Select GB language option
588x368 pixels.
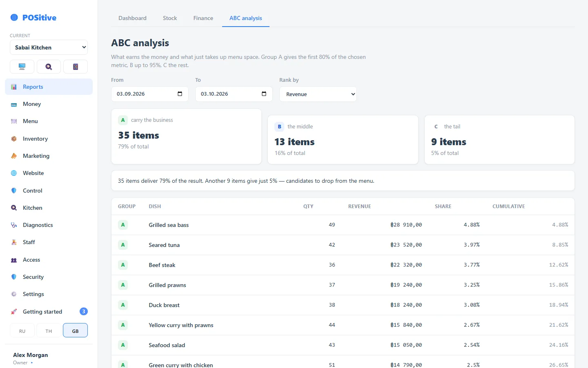pos(76,330)
